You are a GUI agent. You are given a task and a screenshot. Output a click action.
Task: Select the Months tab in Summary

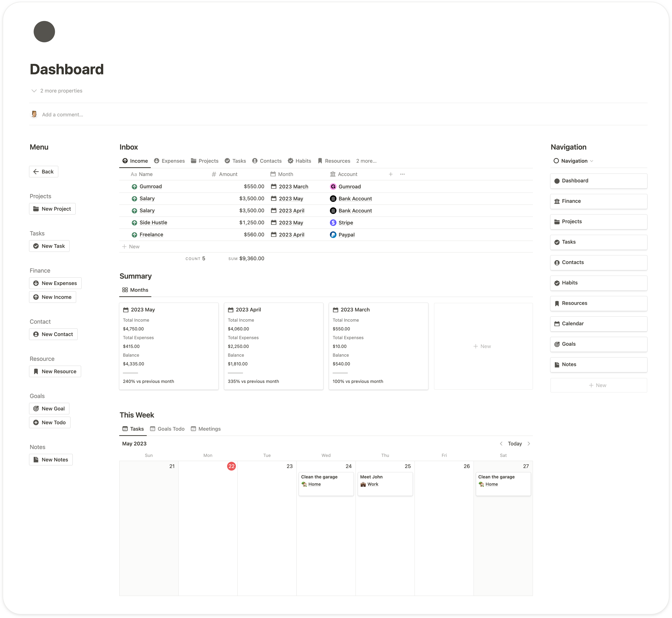coord(135,290)
